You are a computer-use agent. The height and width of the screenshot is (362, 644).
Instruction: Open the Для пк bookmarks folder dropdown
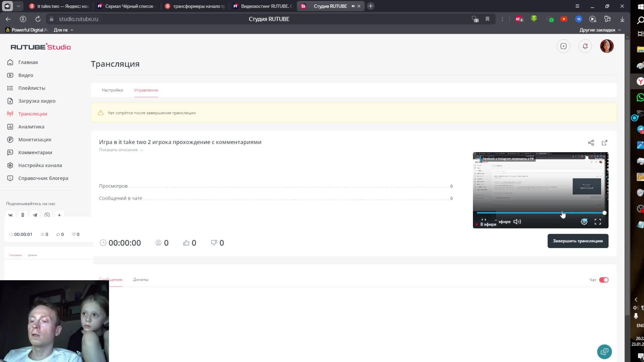coord(63,30)
